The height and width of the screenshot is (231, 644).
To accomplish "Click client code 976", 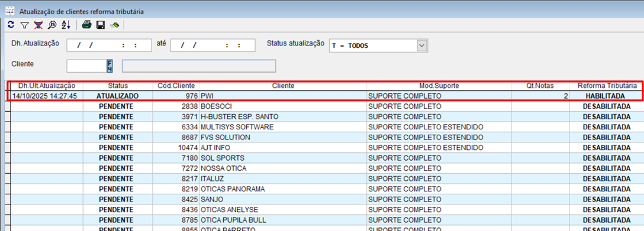I will [176, 96].
